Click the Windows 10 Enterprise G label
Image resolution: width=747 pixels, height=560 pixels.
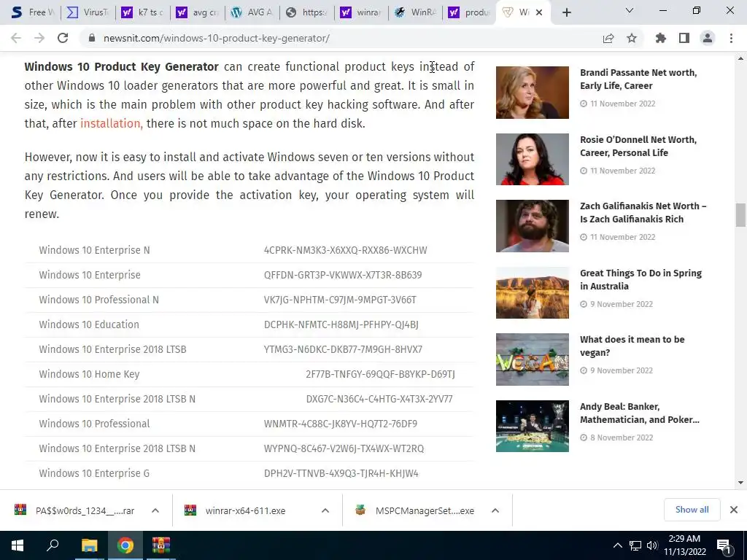pos(94,473)
